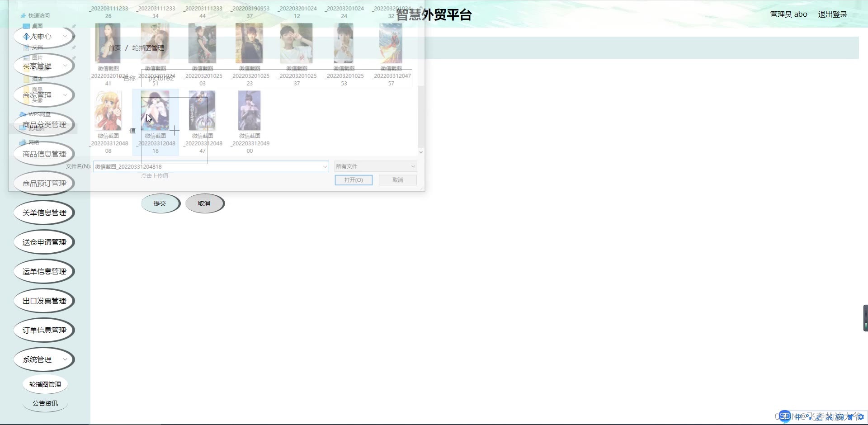
Task: Click file label _20220320102412
Action: point(297,12)
